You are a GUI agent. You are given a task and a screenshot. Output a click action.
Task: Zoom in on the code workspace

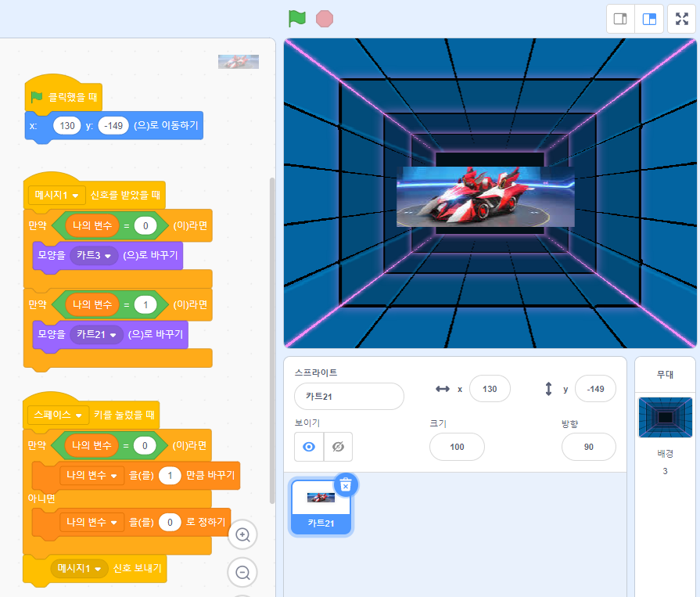(243, 534)
